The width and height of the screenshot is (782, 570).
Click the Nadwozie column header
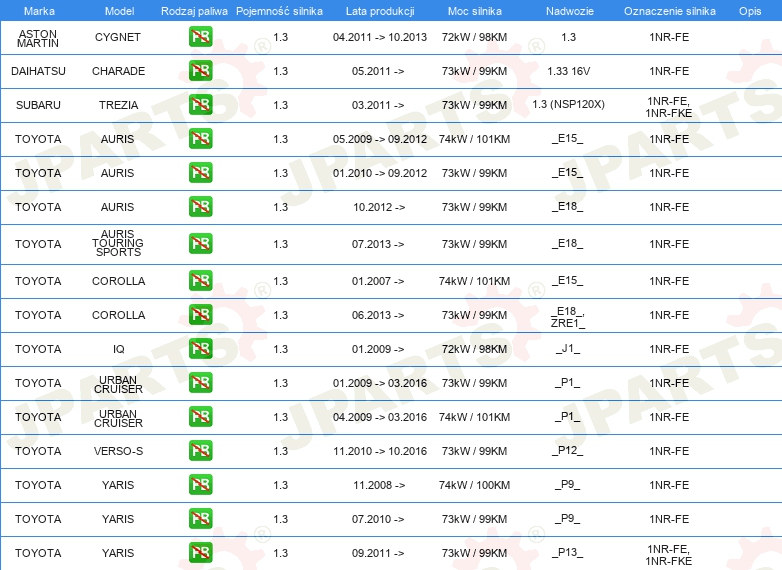(570, 11)
